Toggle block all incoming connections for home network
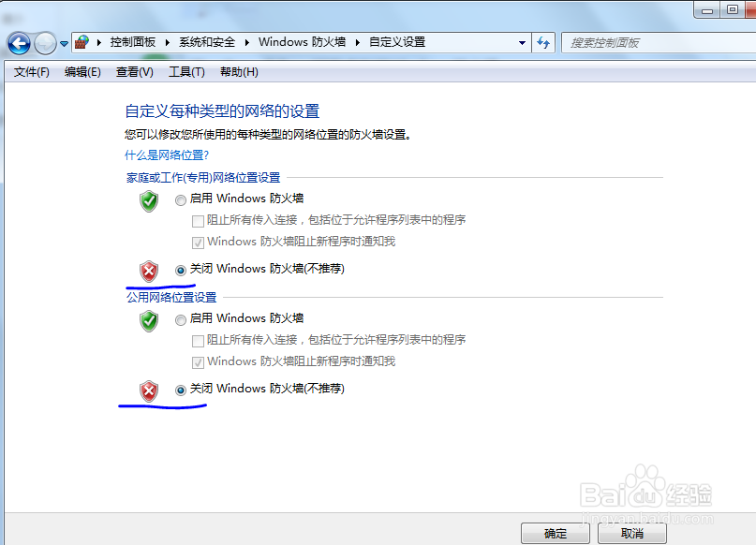 tap(198, 221)
